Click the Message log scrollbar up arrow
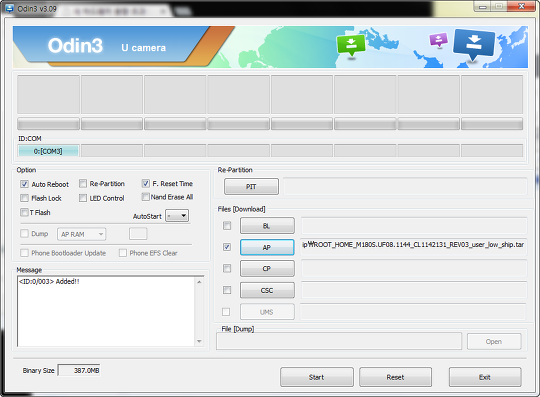 click(199, 282)
